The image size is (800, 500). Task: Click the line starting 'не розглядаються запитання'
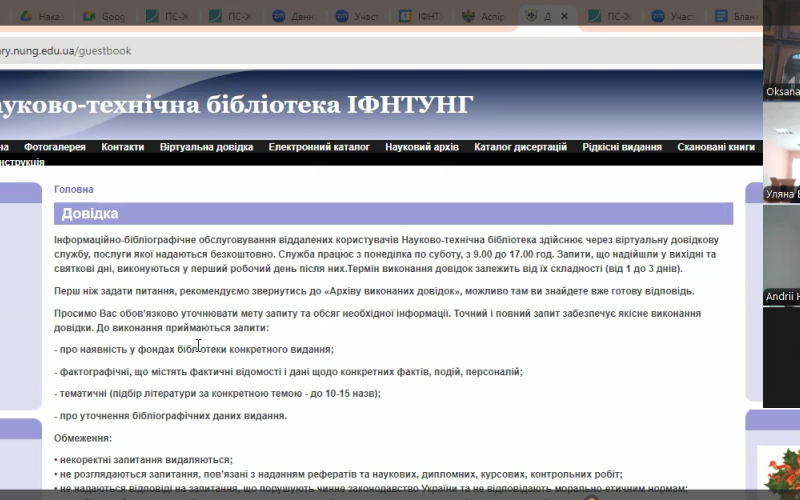338,474
